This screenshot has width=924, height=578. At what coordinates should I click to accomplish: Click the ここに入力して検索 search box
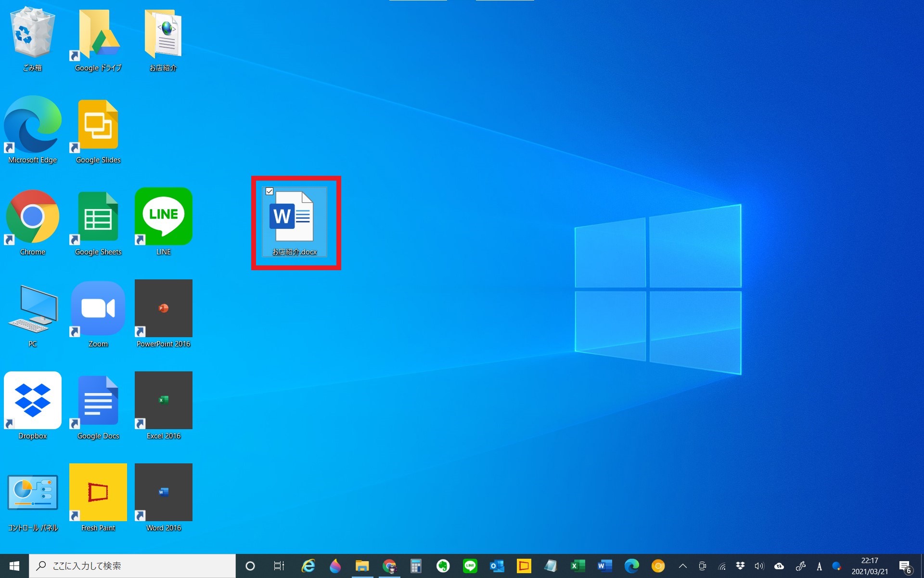(132, 566)
